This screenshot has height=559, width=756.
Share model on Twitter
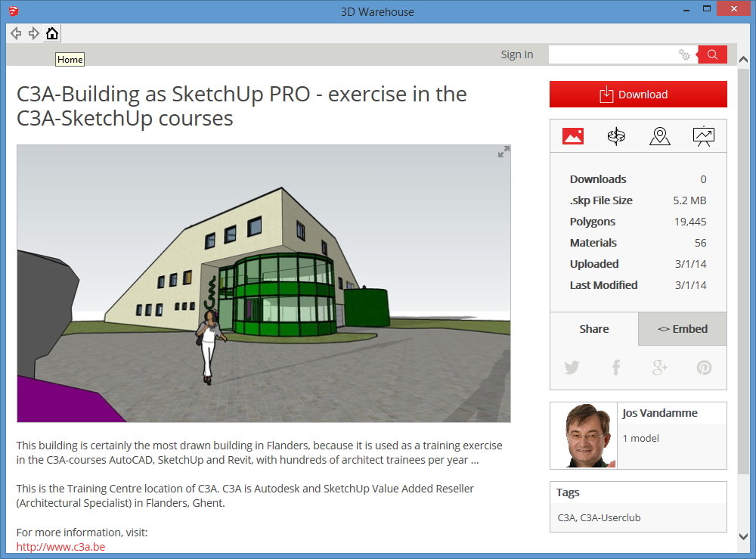tap(572, 368)
